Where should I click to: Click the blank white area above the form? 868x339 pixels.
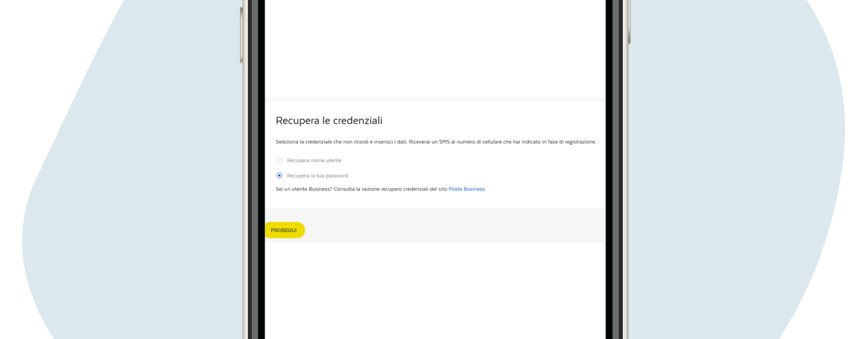coord(435,48)
